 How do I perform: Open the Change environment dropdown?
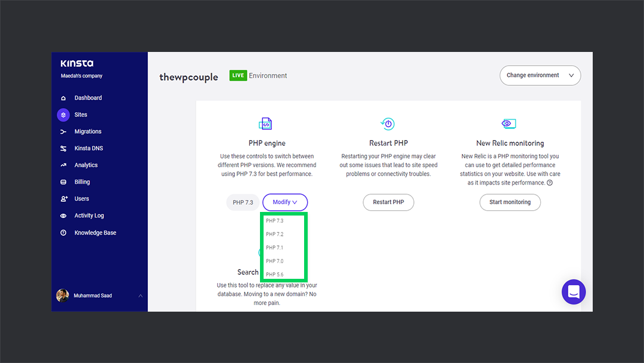[540, 76]
